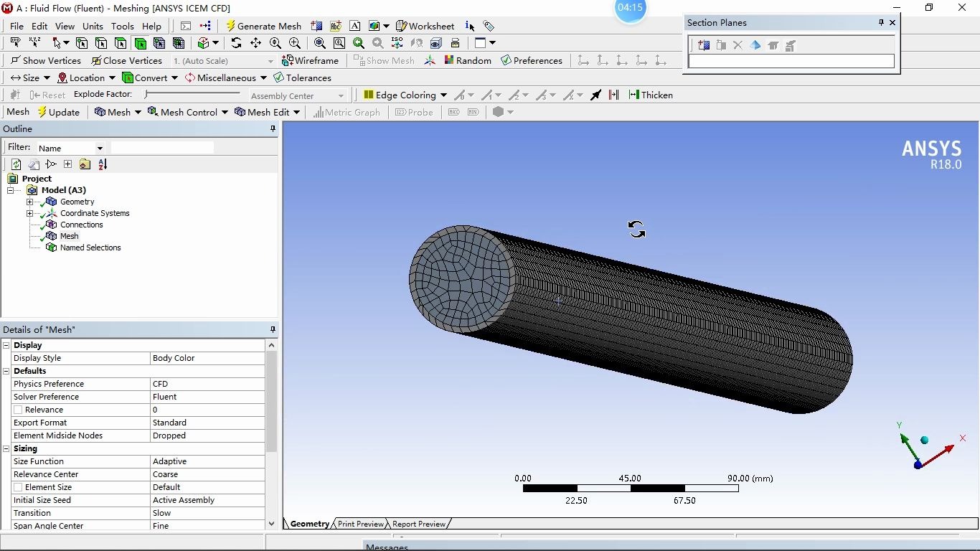Select the Mesh item in Outline tree

pyautogui.click(x=68, y=236)
